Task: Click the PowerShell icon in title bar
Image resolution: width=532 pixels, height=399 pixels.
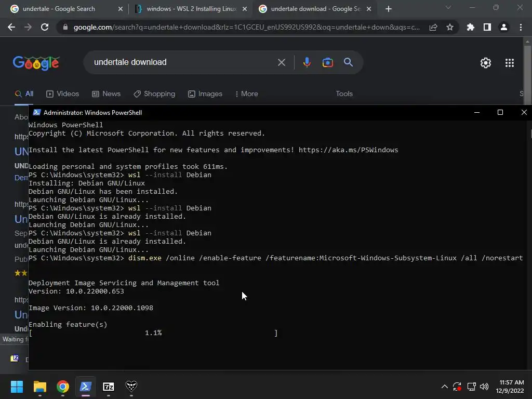Action: [x=37, y=112]
